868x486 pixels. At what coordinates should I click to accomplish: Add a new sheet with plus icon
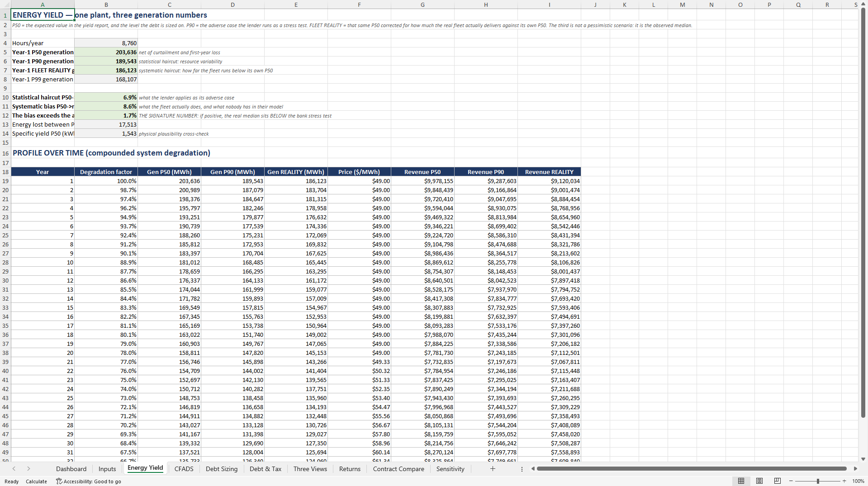pos(493,469)
